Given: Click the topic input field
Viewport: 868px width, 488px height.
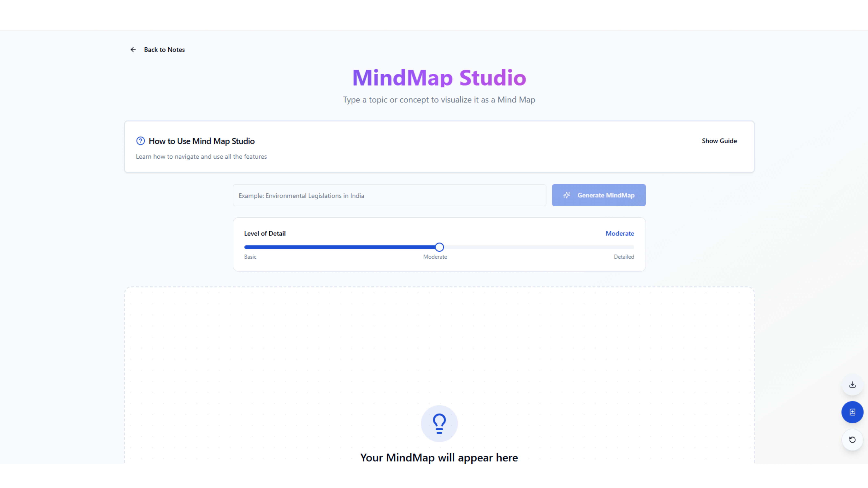Looking at the screenshot, I should click(389, 195).
